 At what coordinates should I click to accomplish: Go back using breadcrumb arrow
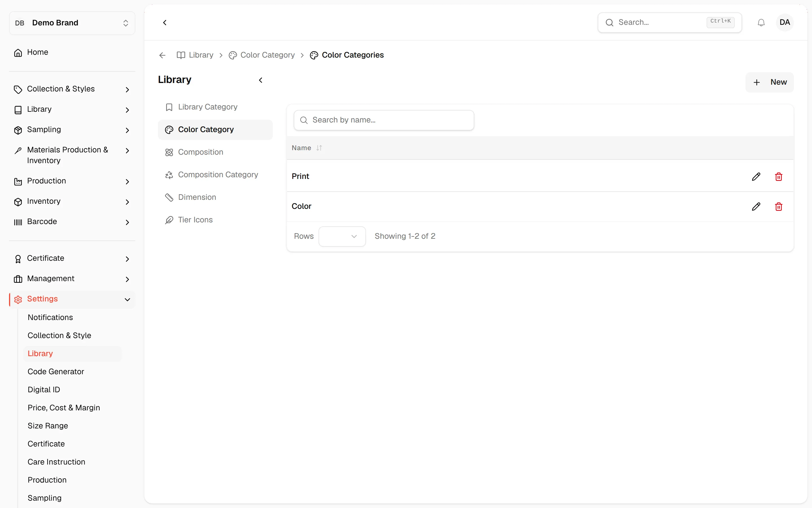pos(162,55)
